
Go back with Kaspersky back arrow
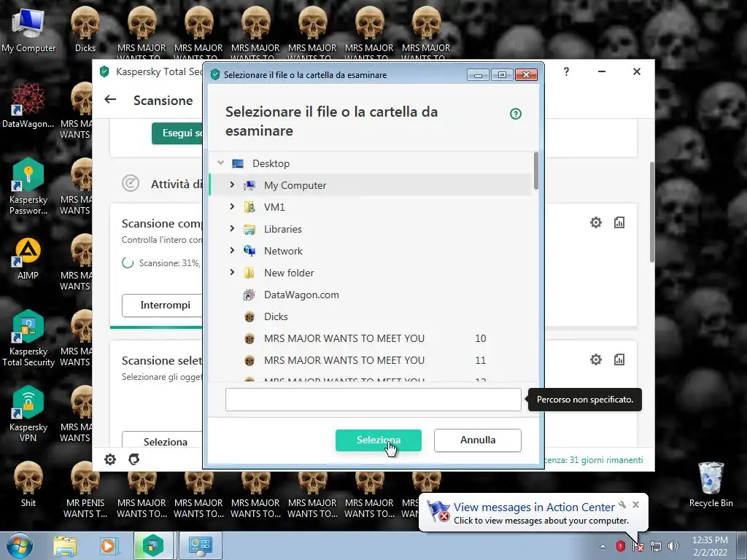click(110, 99)
